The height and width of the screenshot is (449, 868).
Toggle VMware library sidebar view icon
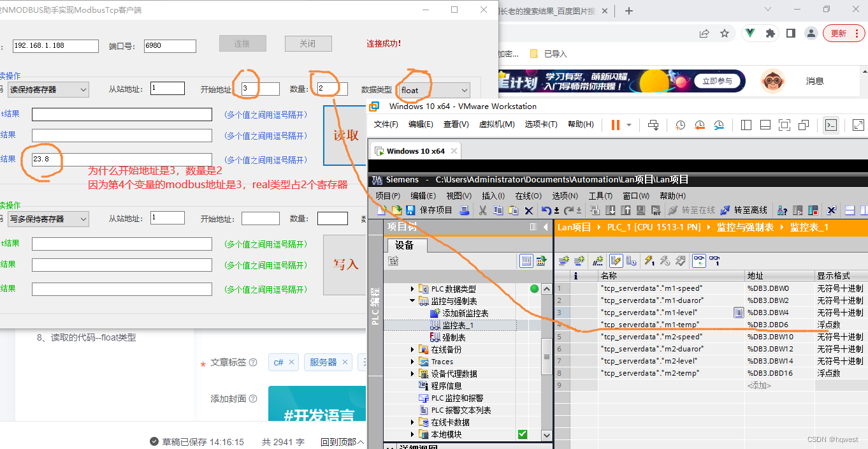746,125
